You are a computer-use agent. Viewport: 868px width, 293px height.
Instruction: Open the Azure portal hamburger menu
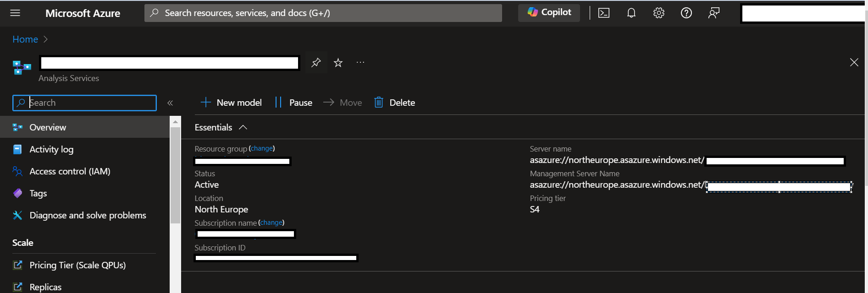[x=15, y=13]
